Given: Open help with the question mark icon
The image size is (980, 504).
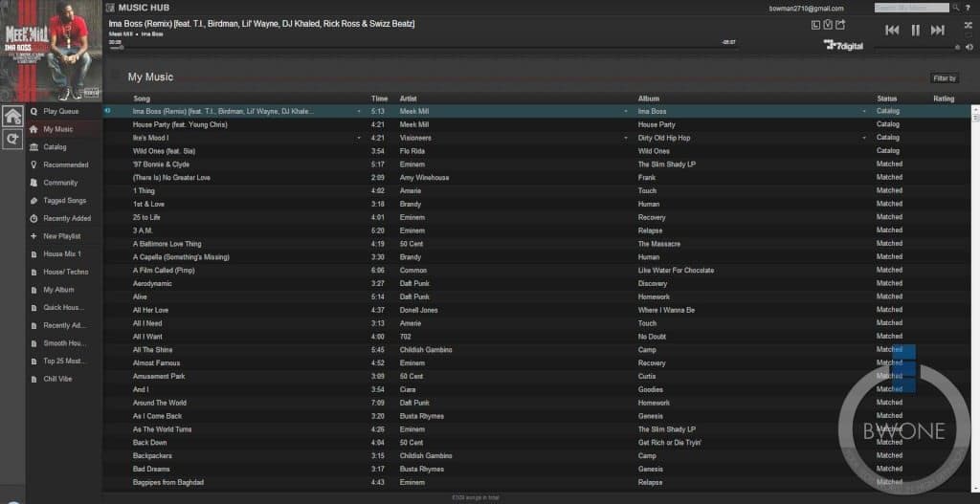Looking at the screenshot, I should point(969,8).
